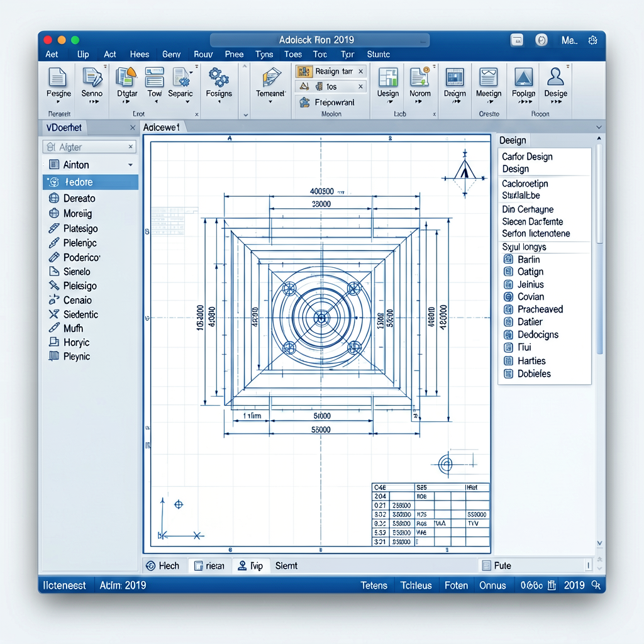Click Tetens in the status bar
This screenshot has height=644, width=644.
tap(374, 586)
